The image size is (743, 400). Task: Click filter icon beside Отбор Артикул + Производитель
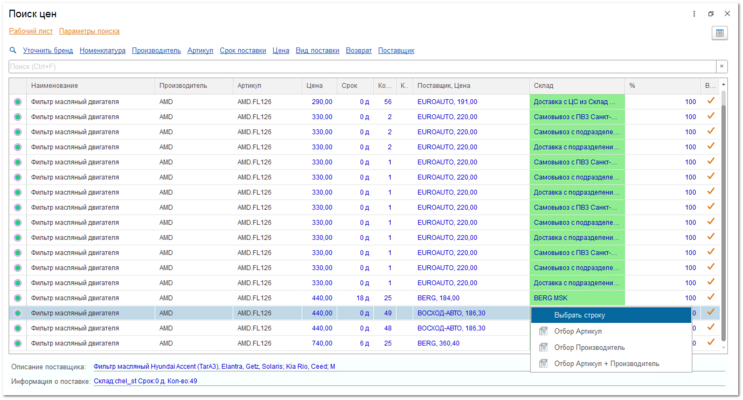point(543,364)
